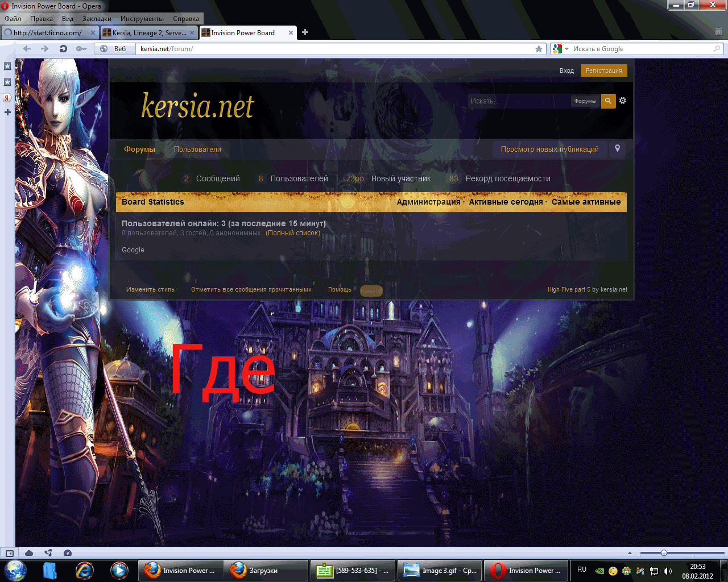728x582 pixels.
Task: Open the Пользователи navigation tab
Action: (x=197, y=149)
